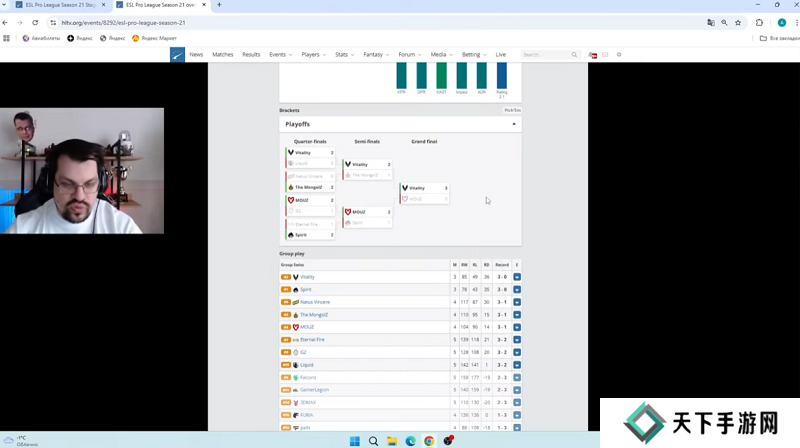Click the HLTV logo icon
The image size is (800, 448).
177,55
